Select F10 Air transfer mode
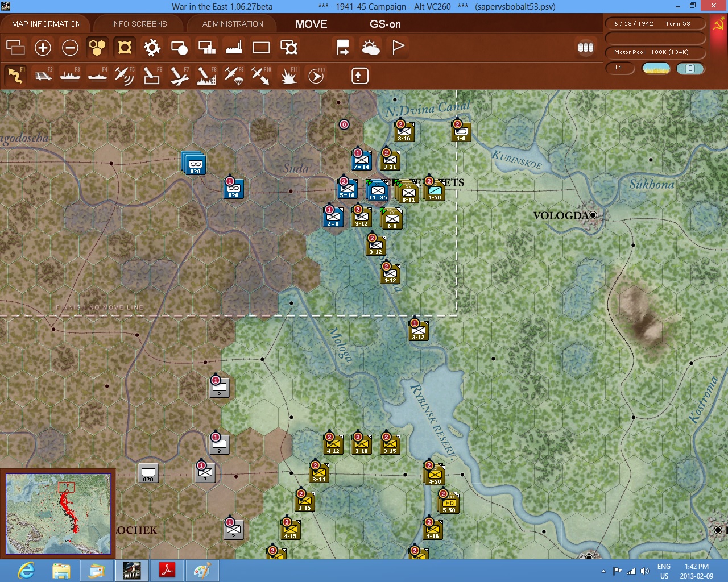Image resolution: width=728 pixels, height=582 pixels. pos(261,76)
